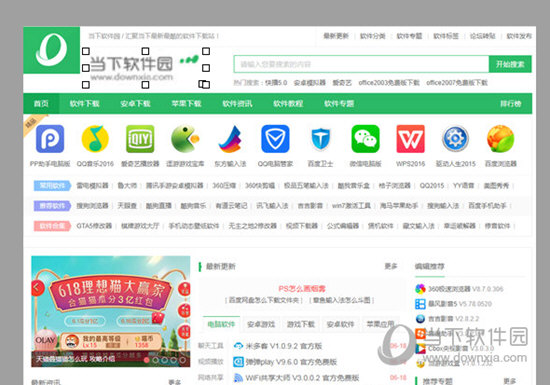Image resolution: width=550 pixels, height=385 pixels.
Task: Switch to the 游戏下载 tab
Action: coord(301,324)
